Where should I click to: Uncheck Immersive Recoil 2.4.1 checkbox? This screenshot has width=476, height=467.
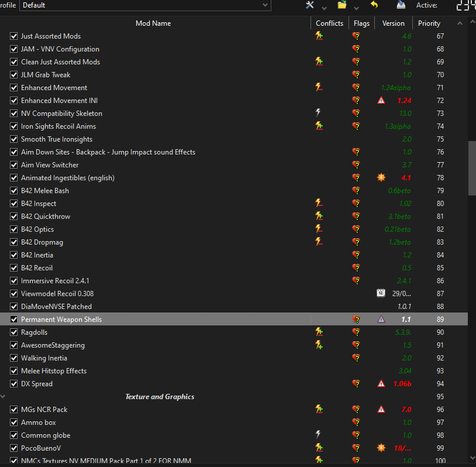[13, 281]
